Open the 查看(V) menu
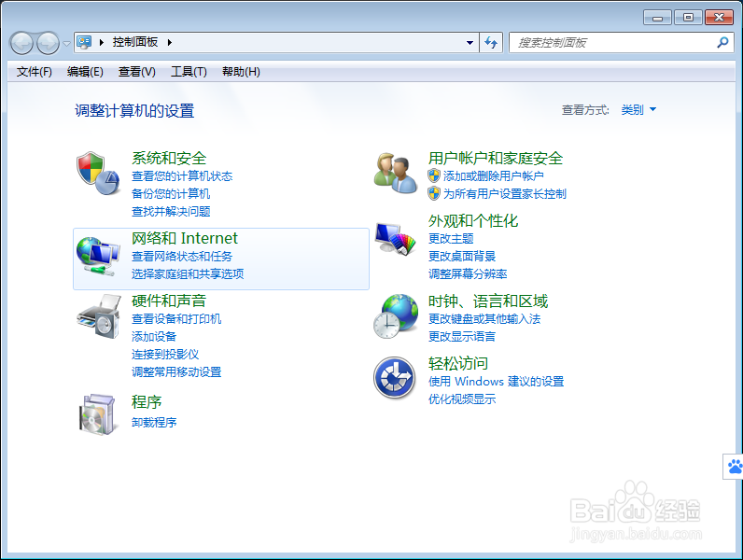 pyautogui.click(x=137, y=72)
